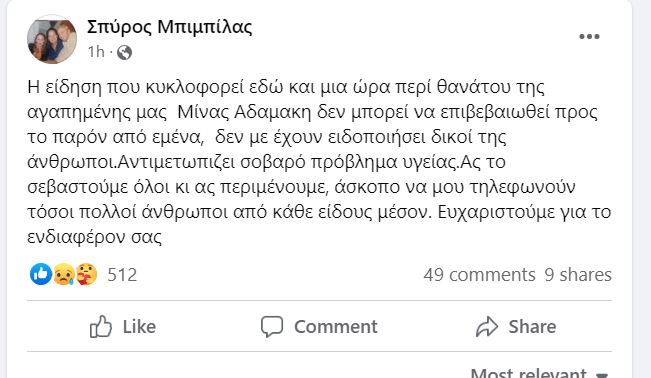This screenshot has width=651, height=378.
Task: Open the 1h post timestamp link
Action: [x=96, y=52]
